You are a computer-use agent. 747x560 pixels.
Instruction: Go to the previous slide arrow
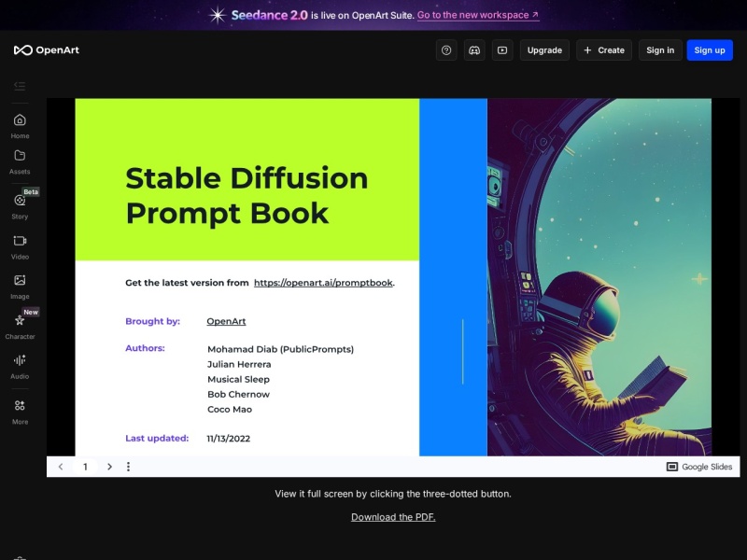[x=61, y=467]
